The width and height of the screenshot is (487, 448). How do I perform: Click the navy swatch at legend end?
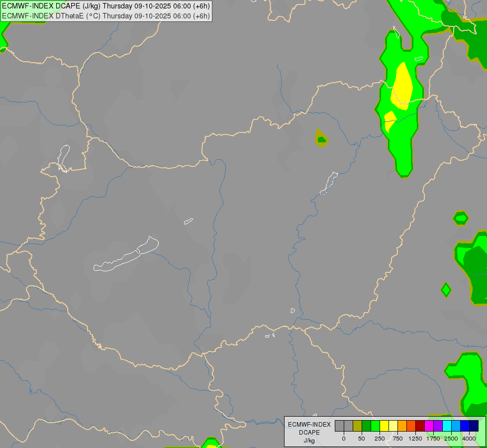coord(474,426)
